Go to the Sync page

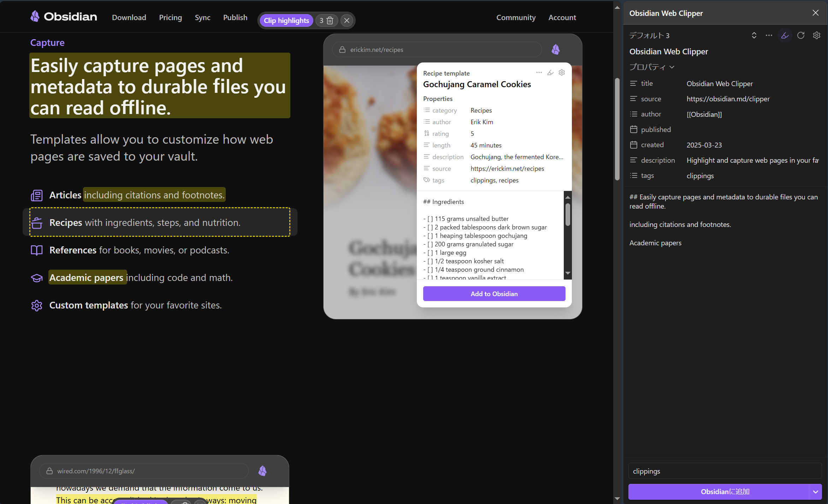tap(202, 17)
